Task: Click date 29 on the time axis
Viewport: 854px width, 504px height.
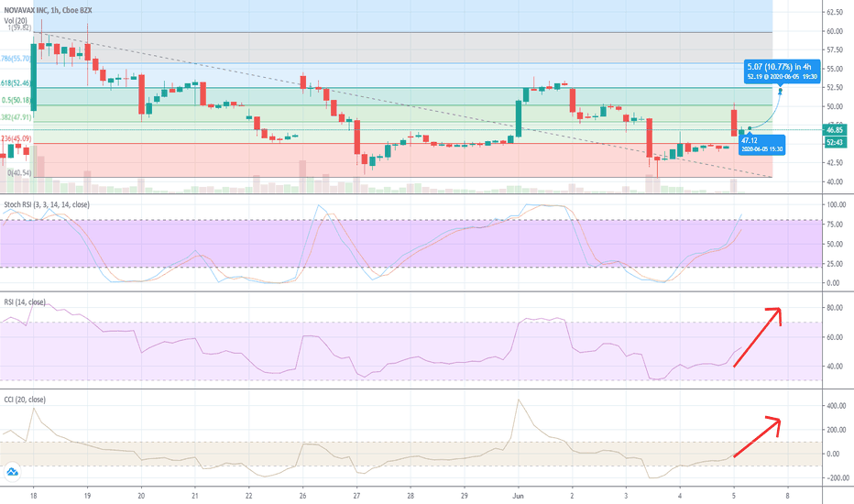Action: pyautogui.click(x=464, y=496)
